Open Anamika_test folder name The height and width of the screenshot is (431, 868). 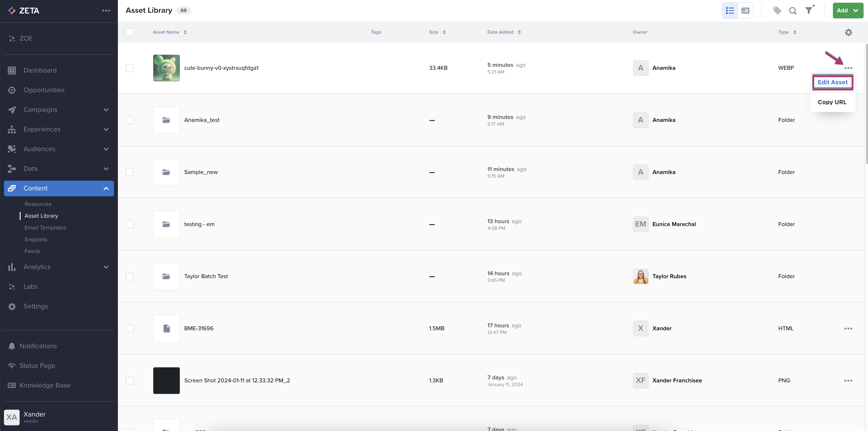201,120
